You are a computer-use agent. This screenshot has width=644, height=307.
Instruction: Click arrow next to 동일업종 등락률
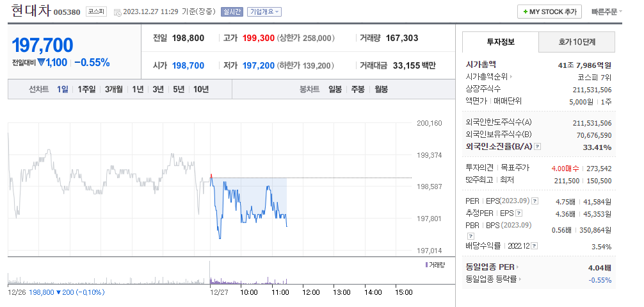[x=520, y=279]
